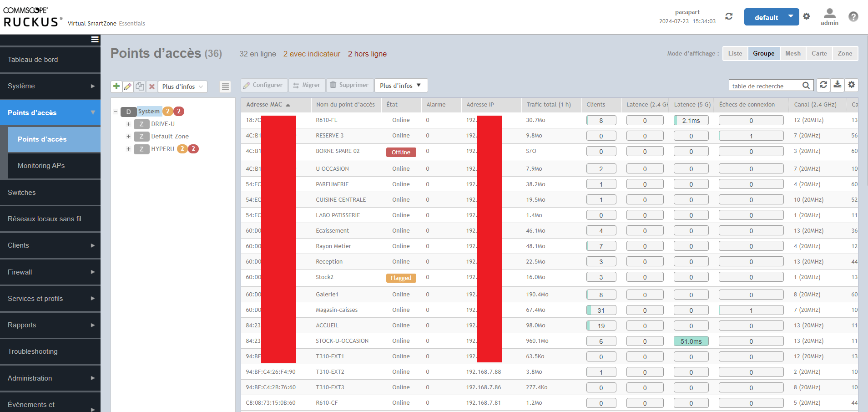This screenshot has height=412, width=868.
Task: Click the hamburger icon atop the sidebar
Action: (x=95, y=40)
